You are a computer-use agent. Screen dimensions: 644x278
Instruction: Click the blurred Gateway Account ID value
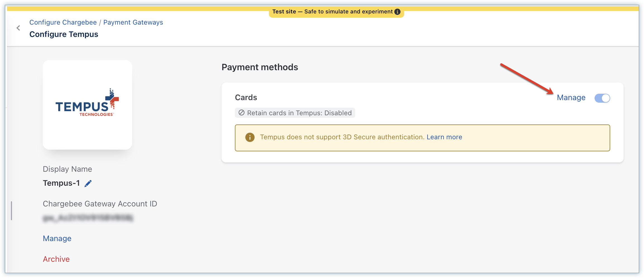pos(88,218)
